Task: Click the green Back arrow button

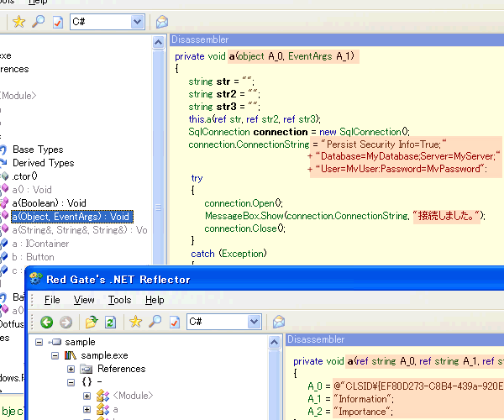Action: [46, 322]
